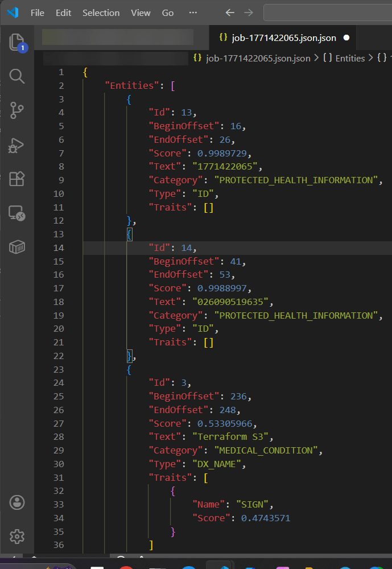Open the Manage settings gear
392x569 pixels.
(17, 536)
